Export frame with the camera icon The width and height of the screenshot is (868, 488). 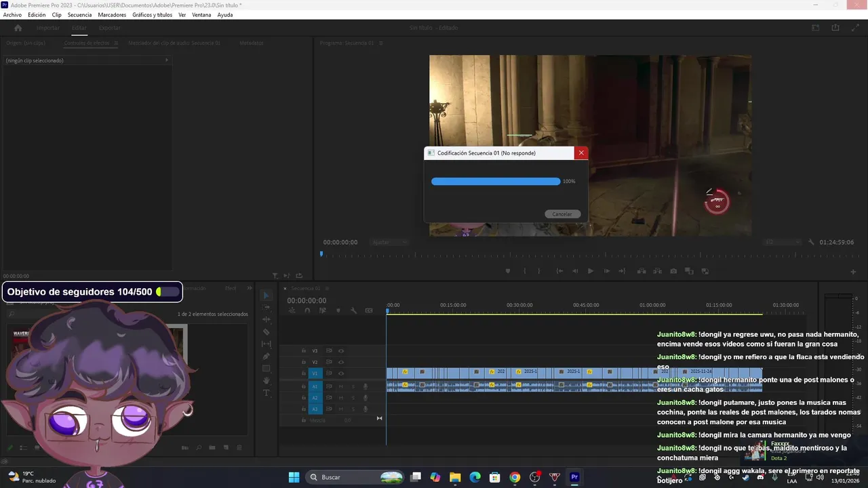[x=673, y=271]
